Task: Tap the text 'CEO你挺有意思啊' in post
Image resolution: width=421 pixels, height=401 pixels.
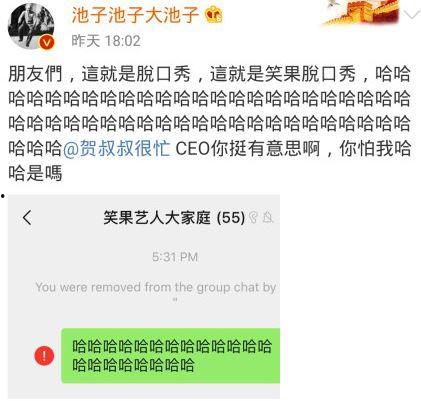Action: pos(248,149)
